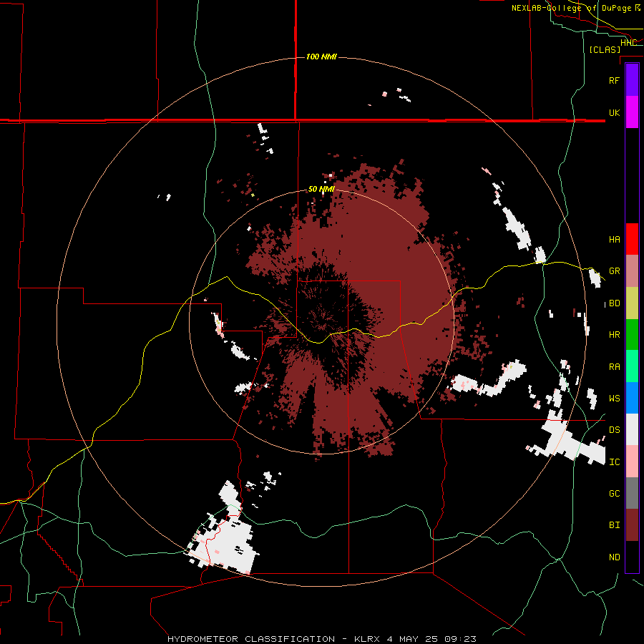The height and width of the screenshot is (644, 644).
Task: Click the RF legend label
Action: tap(614, 80)
